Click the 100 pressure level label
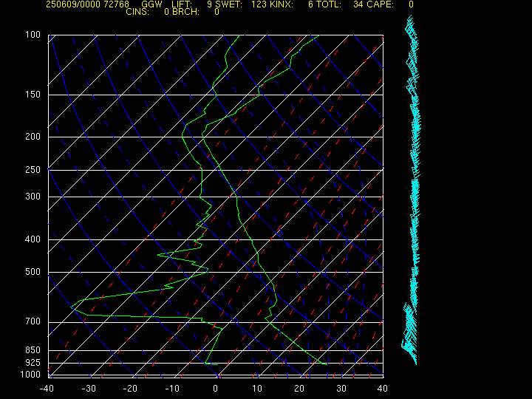 33,35
